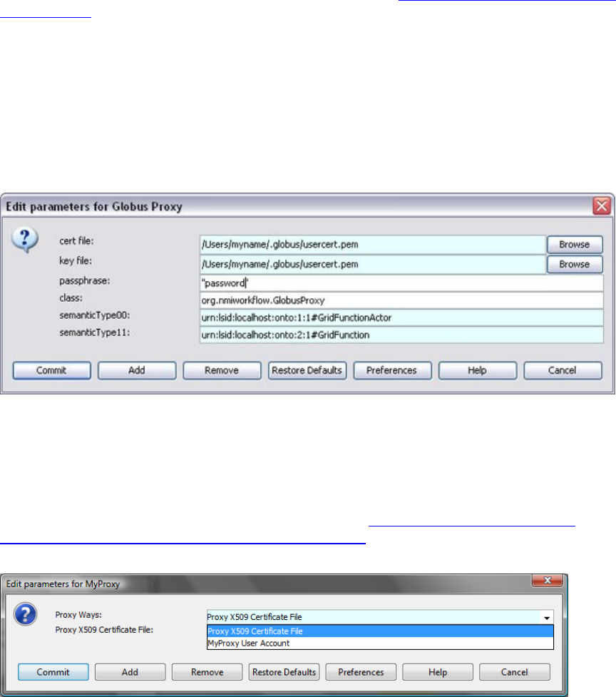Image resolution: width=616 pixels, height=697 pixels.
Task: Cancel the MyProxy dialog
Action: pos(515,672)
